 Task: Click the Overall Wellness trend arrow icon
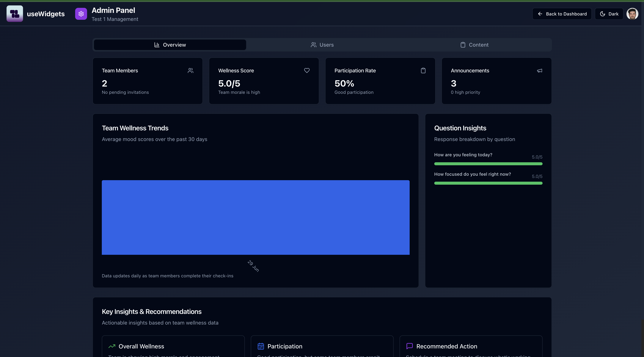click(x=112, y=346)
